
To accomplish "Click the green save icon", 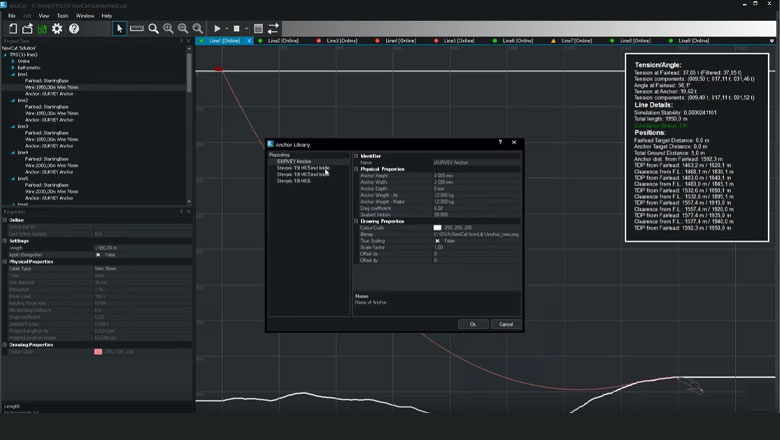I will [42, 29].
